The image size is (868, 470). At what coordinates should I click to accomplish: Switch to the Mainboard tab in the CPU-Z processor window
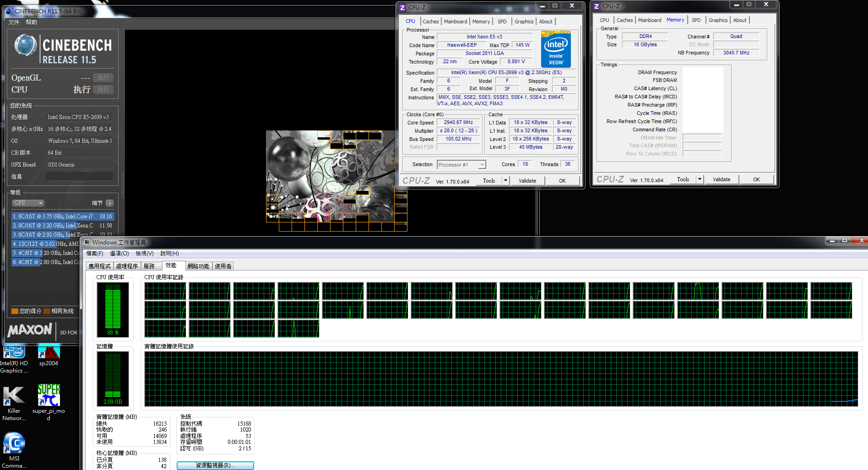[456, 22]
